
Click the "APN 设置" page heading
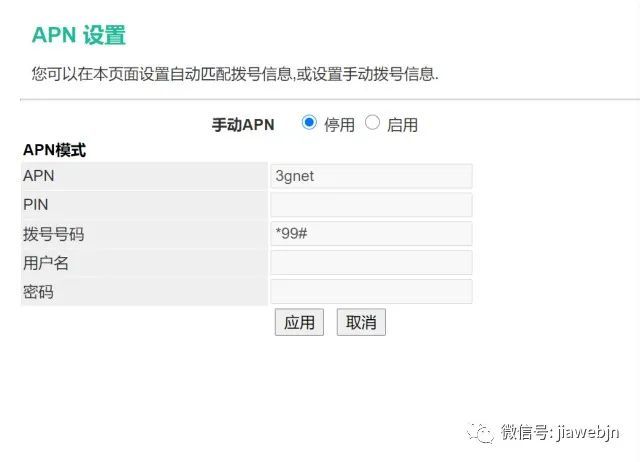tap(79, 36)
